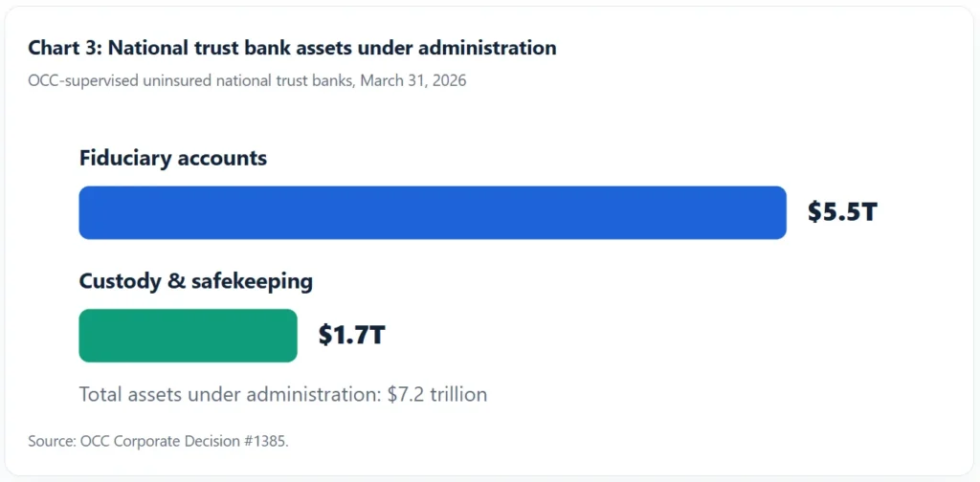Image resolution: width=980 pixels, height=482 pixels.
Task: Click the word "Fiduciary" in the category label
Action: pos(125,159)
